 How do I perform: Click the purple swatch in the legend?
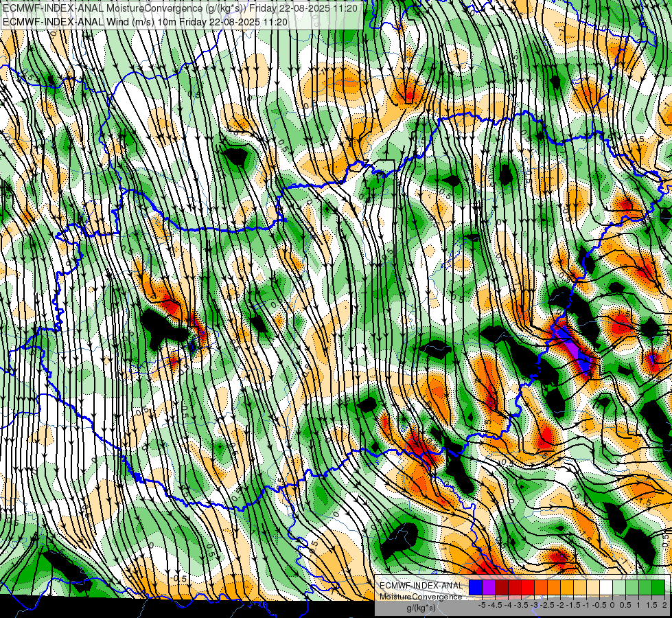(489, 587)
